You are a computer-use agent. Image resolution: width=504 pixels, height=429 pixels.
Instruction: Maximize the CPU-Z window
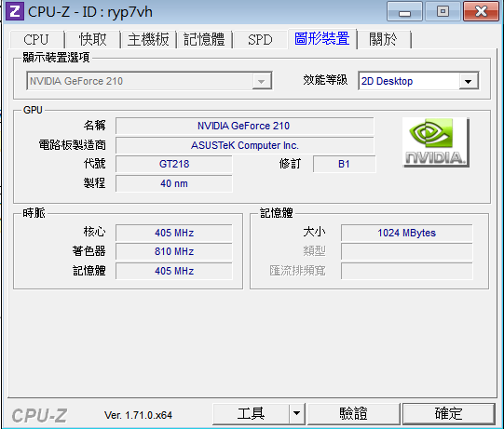443,11
